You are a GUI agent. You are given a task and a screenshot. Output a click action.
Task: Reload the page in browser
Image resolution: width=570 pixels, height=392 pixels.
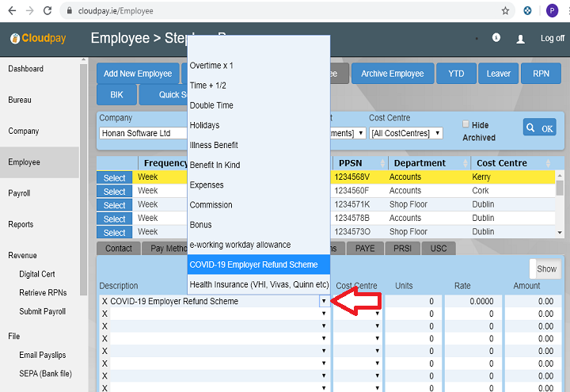point(47,11)
